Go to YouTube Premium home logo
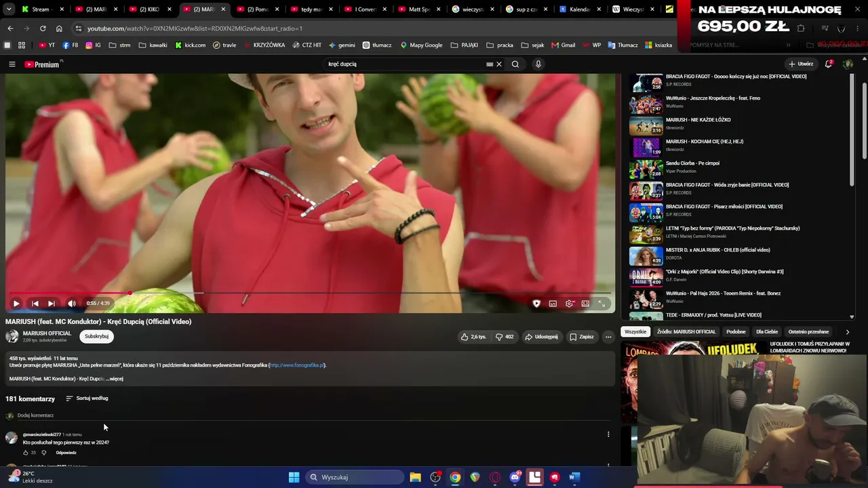The width and height of the screenshot is (868, 488). click(43, 64)
